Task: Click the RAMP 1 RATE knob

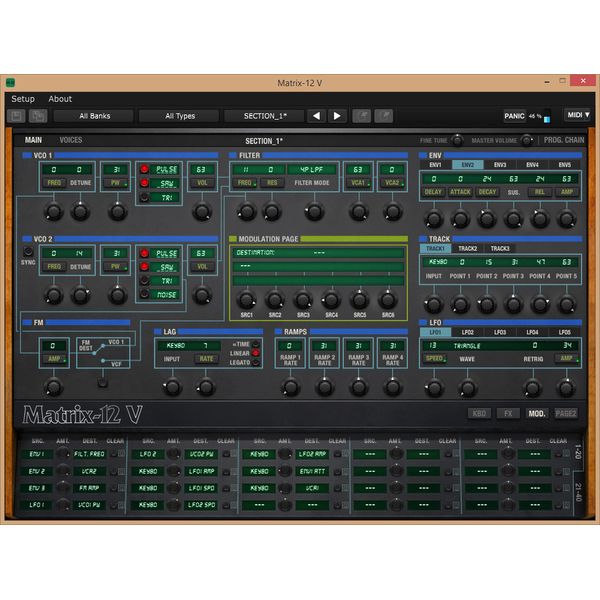Action: (x=290, y=387)
